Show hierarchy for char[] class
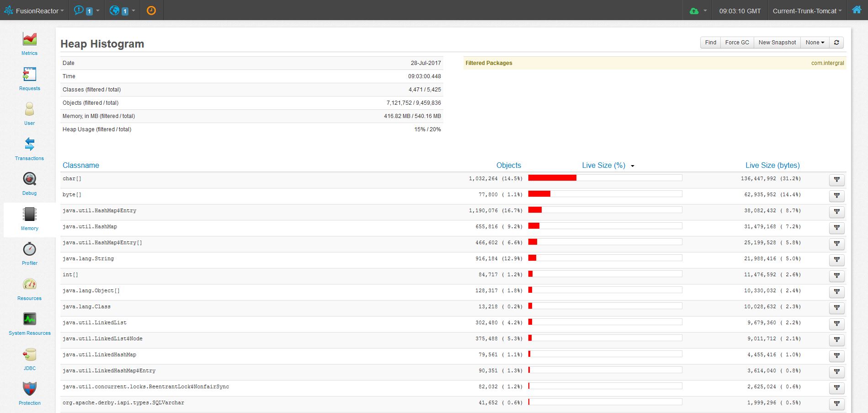This screenshot has width=868, height=413. (837, 180)
